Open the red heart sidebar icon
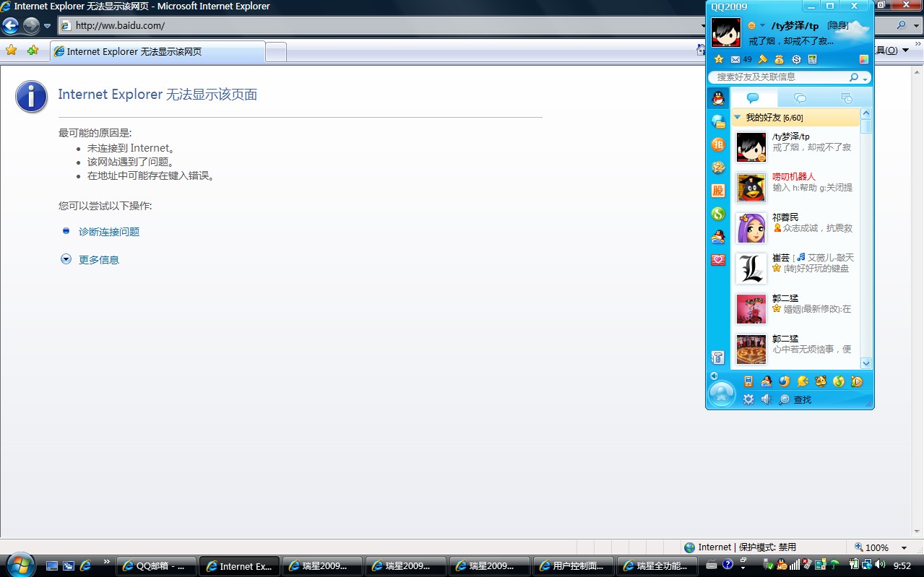The height and width of the screenshot is (577, 924). [718, 260]
